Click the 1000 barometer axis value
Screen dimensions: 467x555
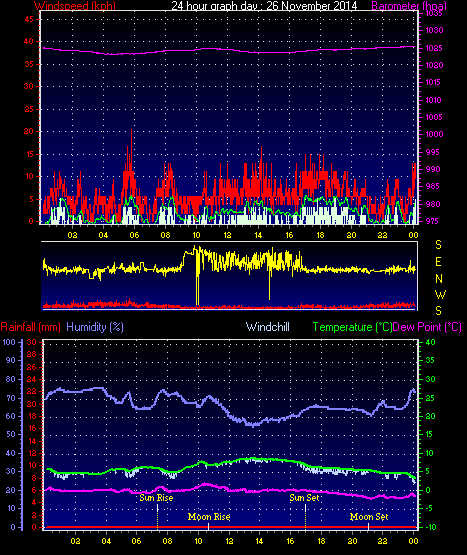434,134
